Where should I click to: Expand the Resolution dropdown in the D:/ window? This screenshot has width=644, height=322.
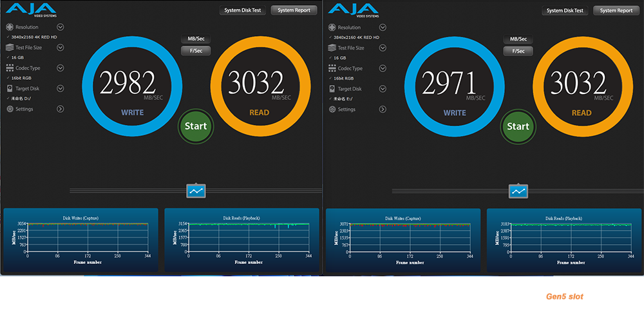tap(60, 27)
